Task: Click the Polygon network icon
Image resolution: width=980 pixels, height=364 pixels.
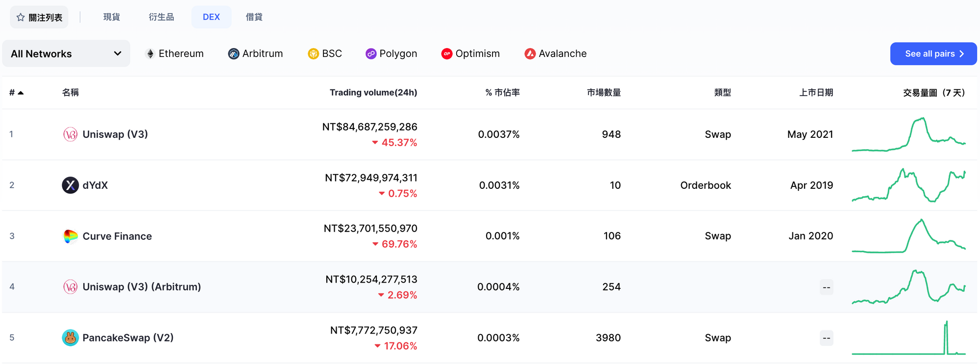Action: point(371,54)
